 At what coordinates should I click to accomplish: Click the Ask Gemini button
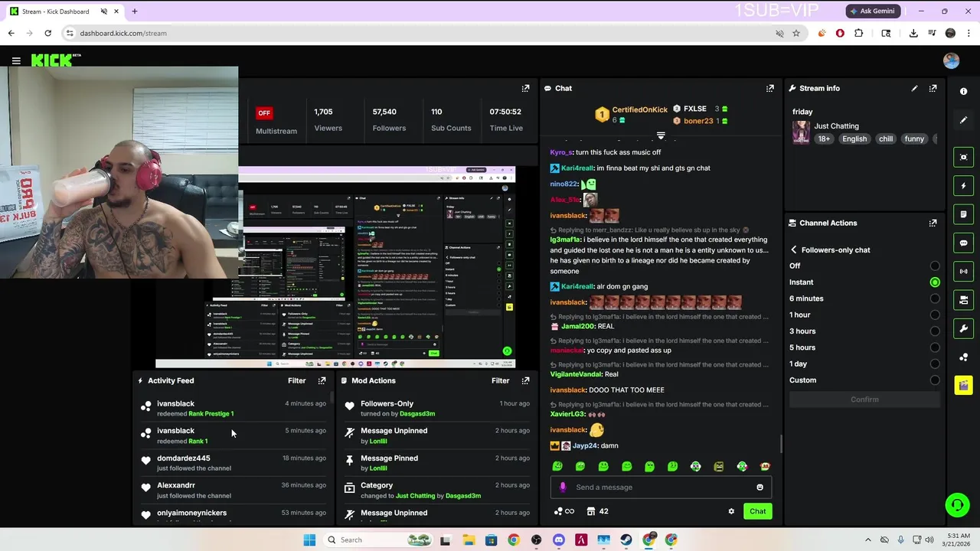pyautogui.click(x=872, y=11)
